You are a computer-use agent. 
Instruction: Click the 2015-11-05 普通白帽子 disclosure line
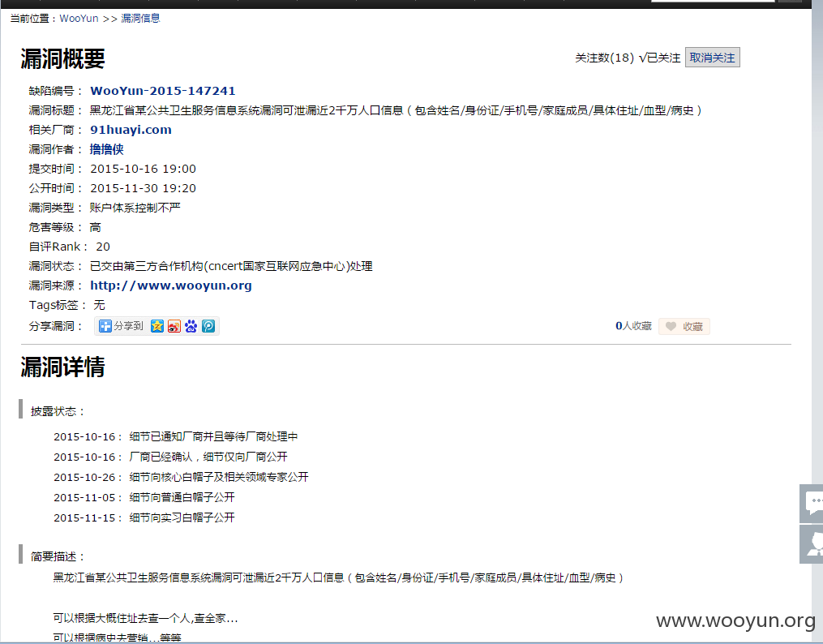[x=144, y=497]
